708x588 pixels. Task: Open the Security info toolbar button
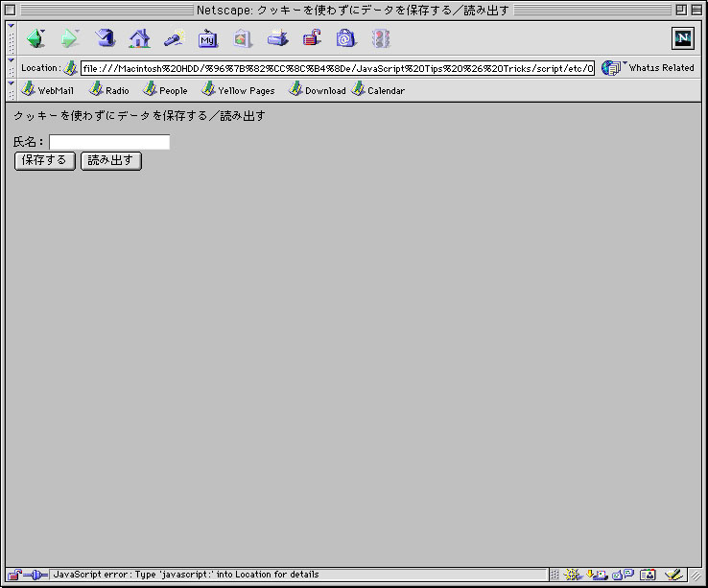(312, 38)
